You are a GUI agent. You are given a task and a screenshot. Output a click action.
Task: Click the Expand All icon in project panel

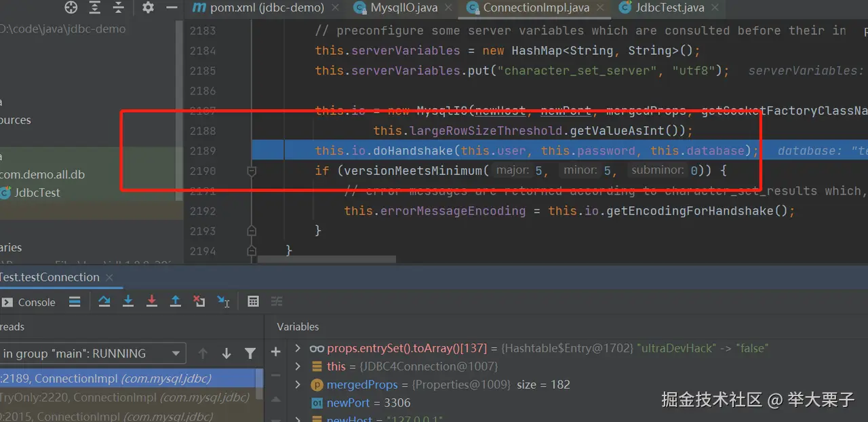[95, 7]
